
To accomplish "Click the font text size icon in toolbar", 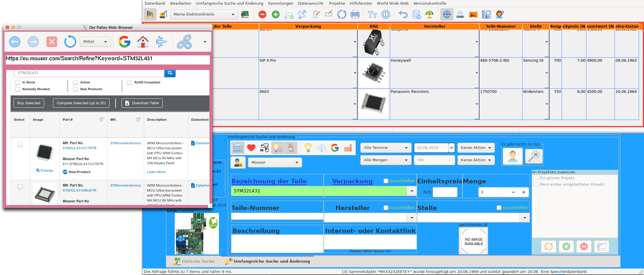I will (372, 15).
